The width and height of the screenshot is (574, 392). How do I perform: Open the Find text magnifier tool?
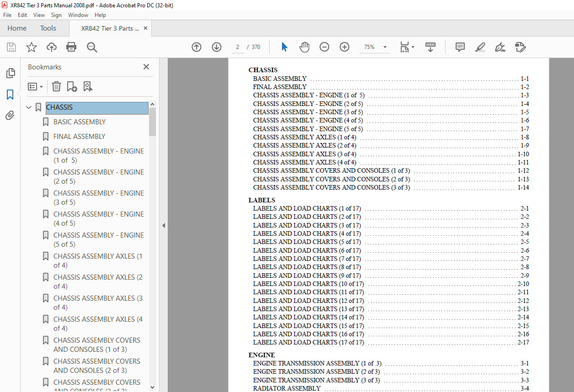92,47
